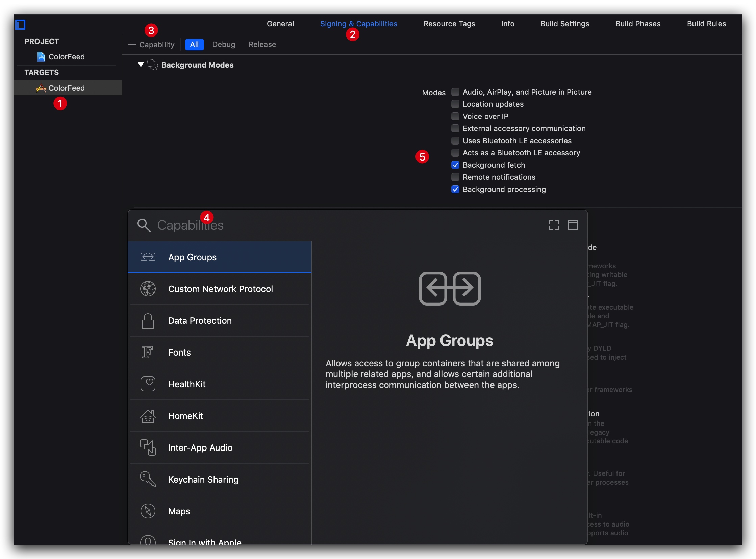Screen dimensions: 756x559
Task: Open the Build Settings tab
Action: 564,24
